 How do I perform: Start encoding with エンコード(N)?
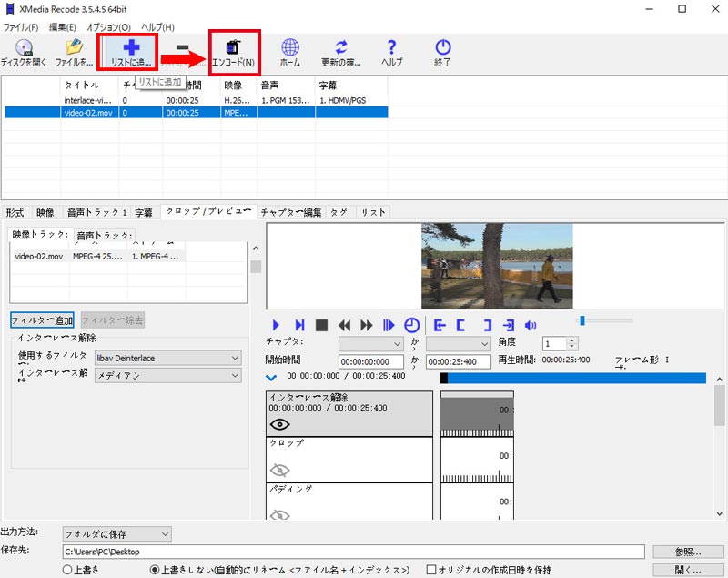[x=233, y=53]
